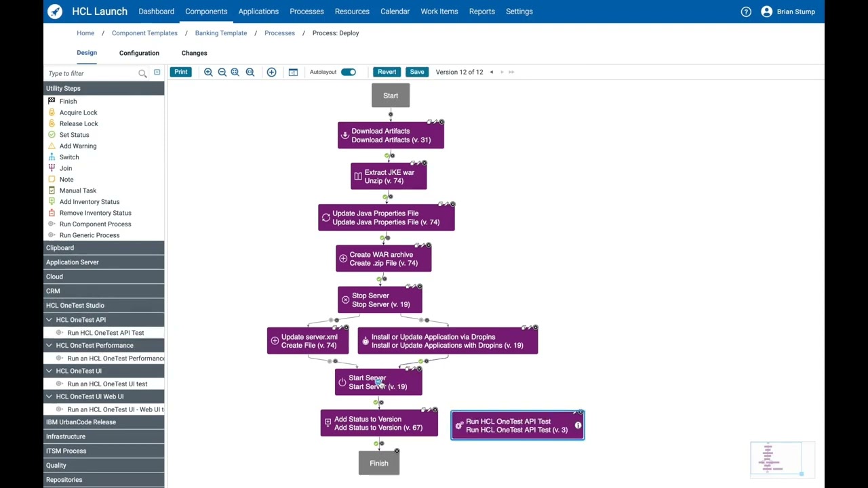
Task: Switch to the Configuration tab
Action: click(x=139, y=53)
